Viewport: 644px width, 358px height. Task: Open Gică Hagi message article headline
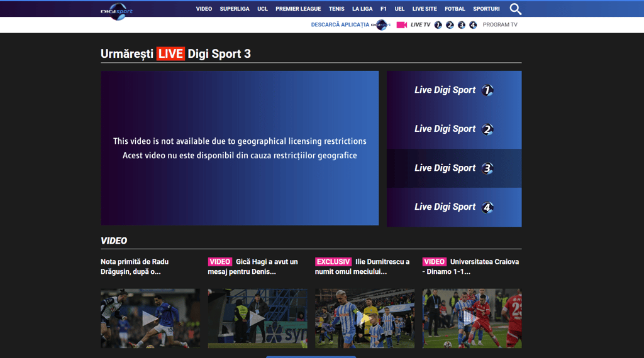coord(253,266)
